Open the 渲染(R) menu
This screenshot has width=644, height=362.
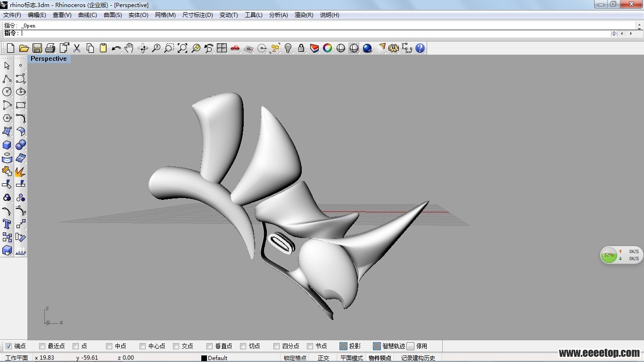304,15
